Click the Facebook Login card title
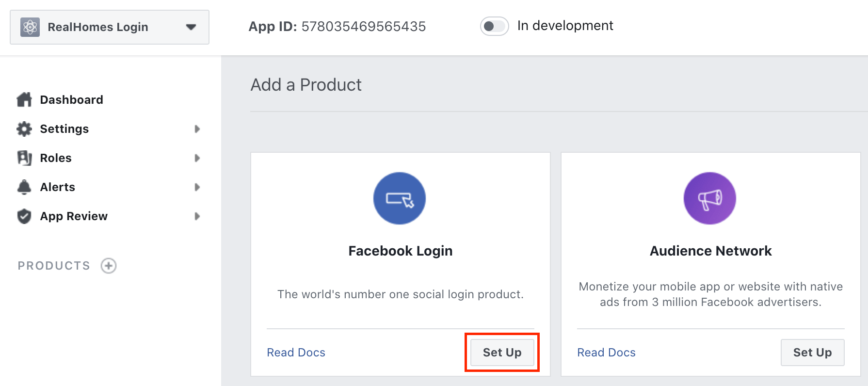868x386 pixels. click(401, 251)
